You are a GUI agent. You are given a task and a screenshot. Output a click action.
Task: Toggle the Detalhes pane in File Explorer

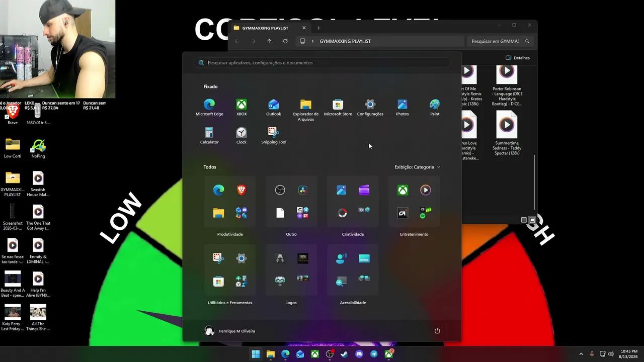[518, 58]
